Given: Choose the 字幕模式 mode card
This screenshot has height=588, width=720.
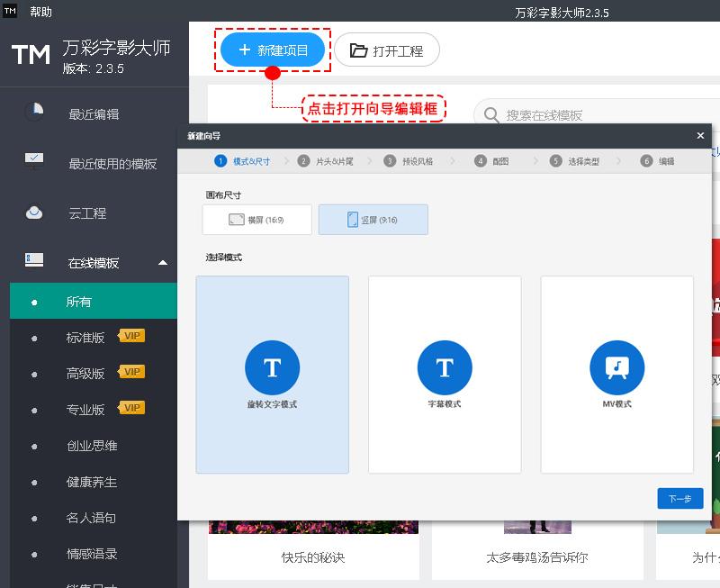Looking at the screenshot, I should pyautogui.click(x=445, y=374).
